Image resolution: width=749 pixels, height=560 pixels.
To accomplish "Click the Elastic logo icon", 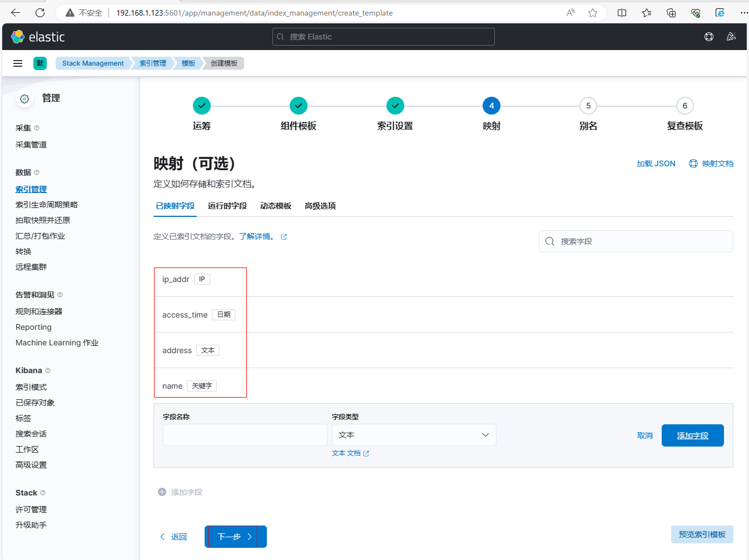I will pyautogui.click(x=18, y=37).
